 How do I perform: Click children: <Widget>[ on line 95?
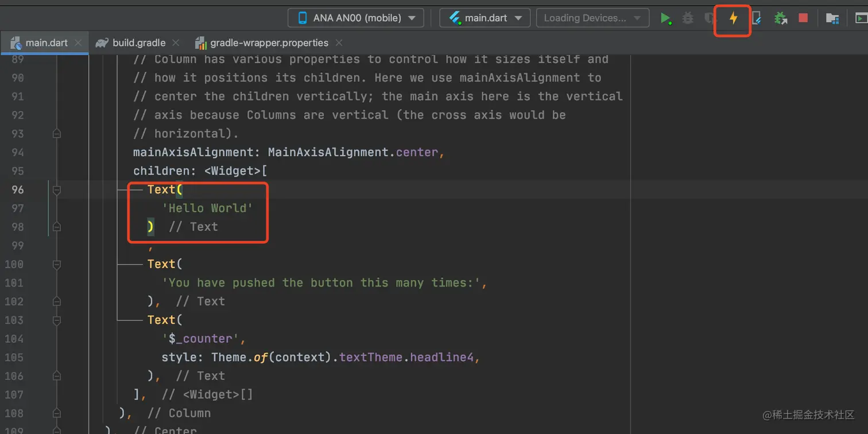point(200,170)
